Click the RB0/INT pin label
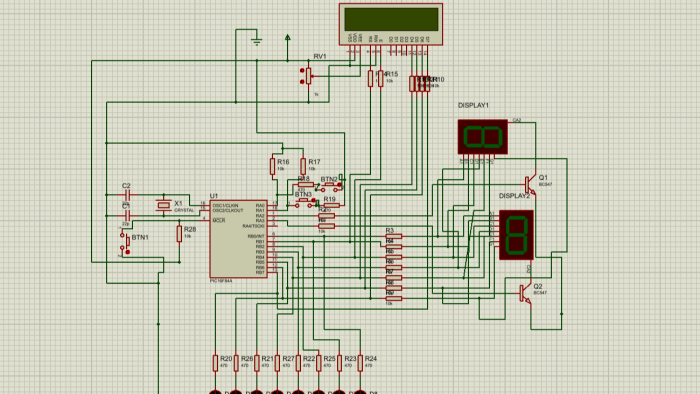Viewport: 700px width, 394px height. tap(256, 236)
